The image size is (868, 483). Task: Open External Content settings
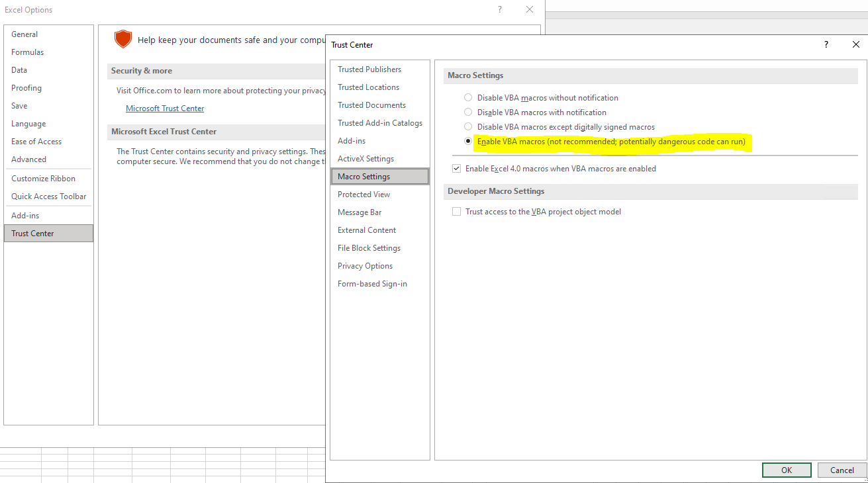[x=379, y=230]
